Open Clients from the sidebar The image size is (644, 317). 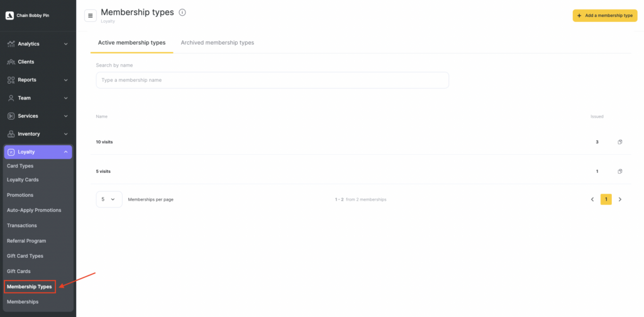point(26,62)
